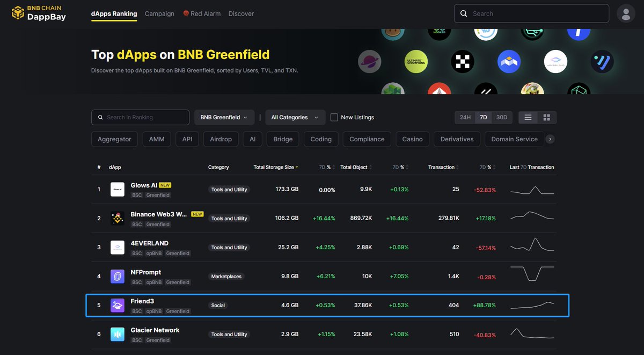Focus the Search in Ranking field
The image size is (644, 355).
click(140, 117)
